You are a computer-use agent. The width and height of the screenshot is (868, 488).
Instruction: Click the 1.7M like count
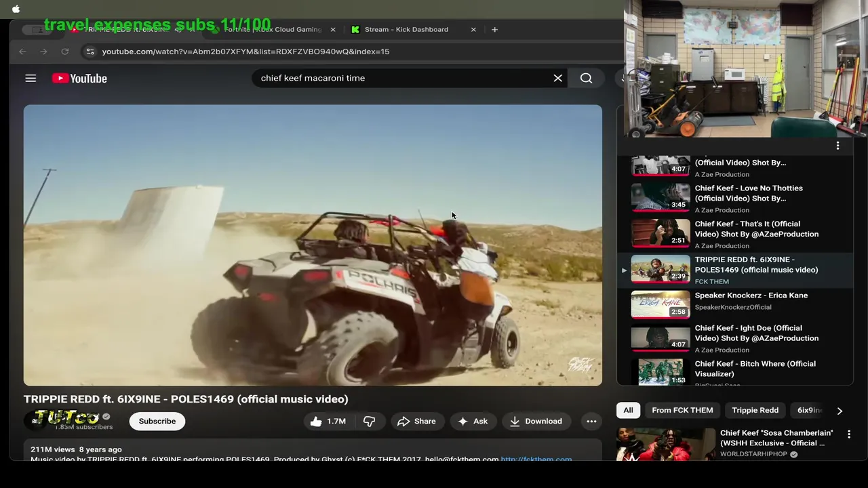(336, 422)
